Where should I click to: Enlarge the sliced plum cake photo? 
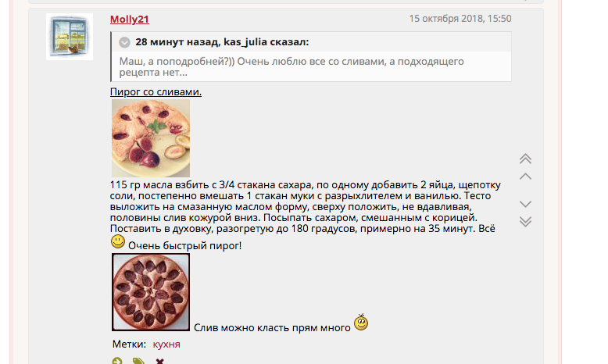tap(151, 138)
